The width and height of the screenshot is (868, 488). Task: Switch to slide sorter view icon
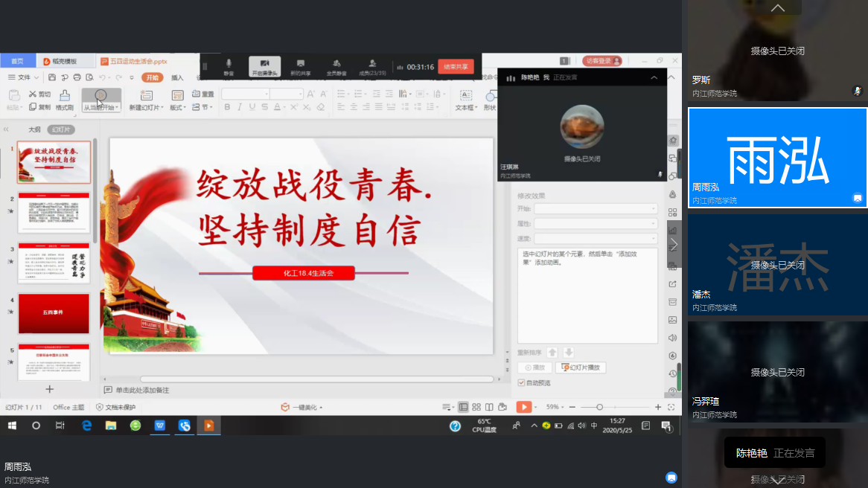coord(476,407)
